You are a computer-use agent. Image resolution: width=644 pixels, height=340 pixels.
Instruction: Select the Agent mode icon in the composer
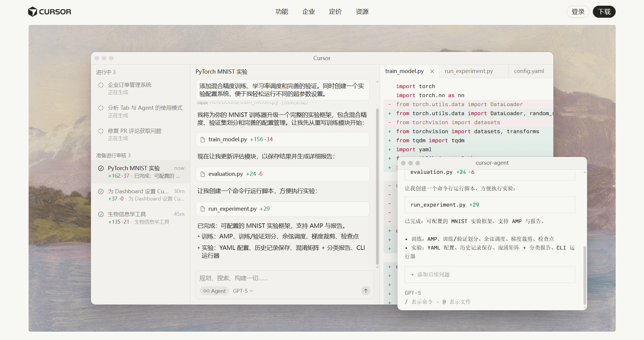click(207, 291)
